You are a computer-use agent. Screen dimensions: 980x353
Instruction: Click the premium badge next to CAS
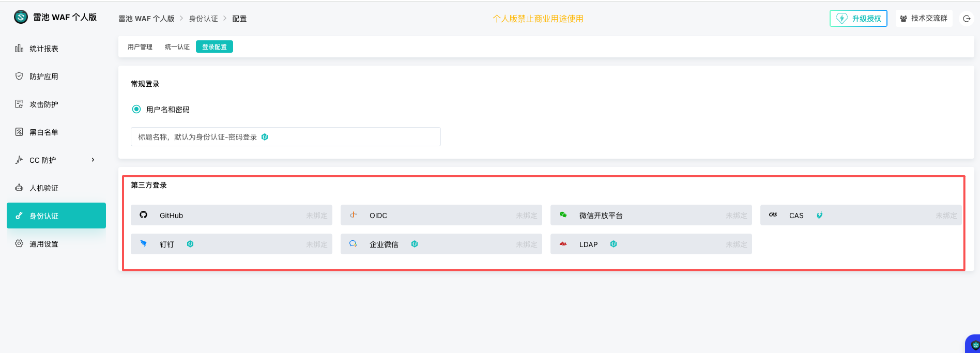819,216
